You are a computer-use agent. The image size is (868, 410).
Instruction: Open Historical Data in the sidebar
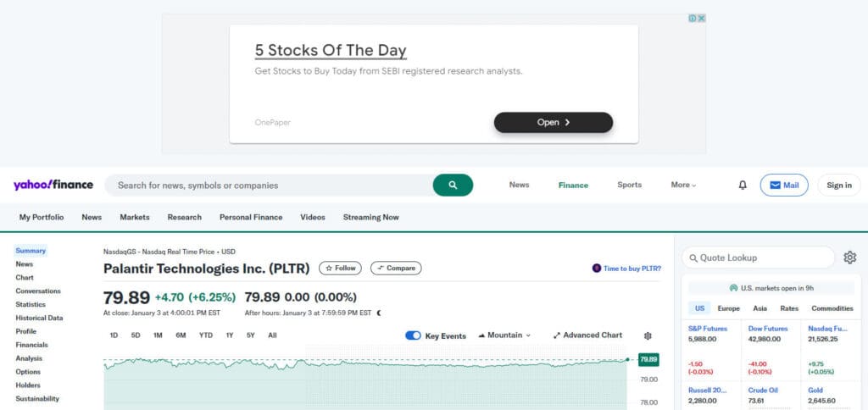pos(39,319)
